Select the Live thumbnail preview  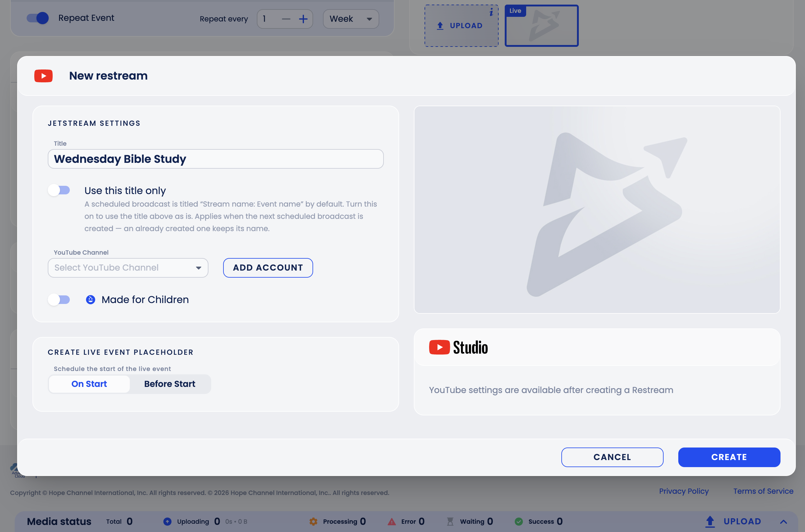point(541,26)
